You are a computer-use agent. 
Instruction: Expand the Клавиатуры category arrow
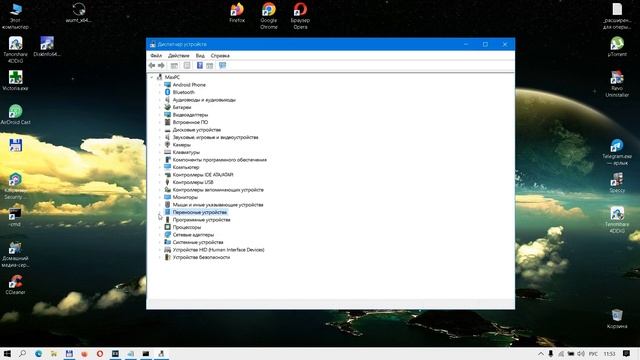(x=160, y=152)
